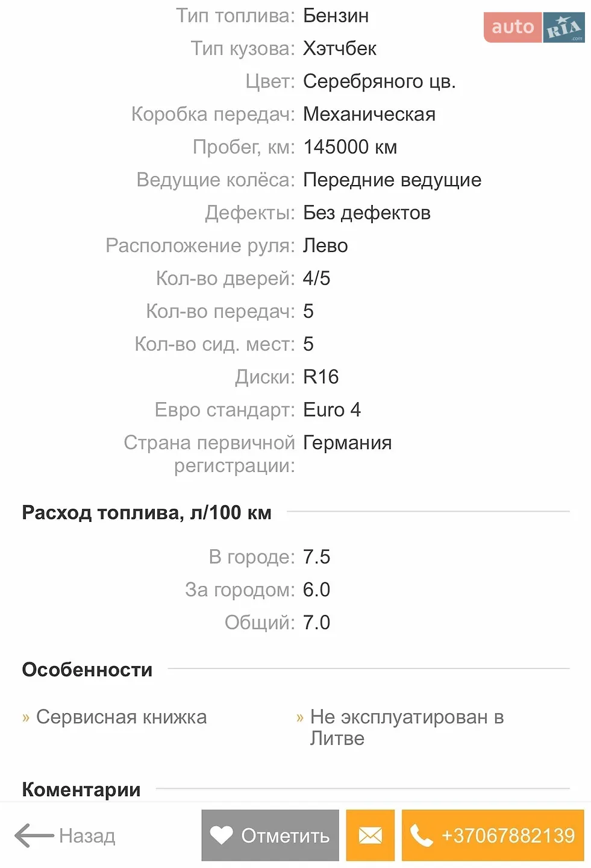Click the back arrow icon
Viewport: 591px width, 868px height.
(x=34, y=835)
